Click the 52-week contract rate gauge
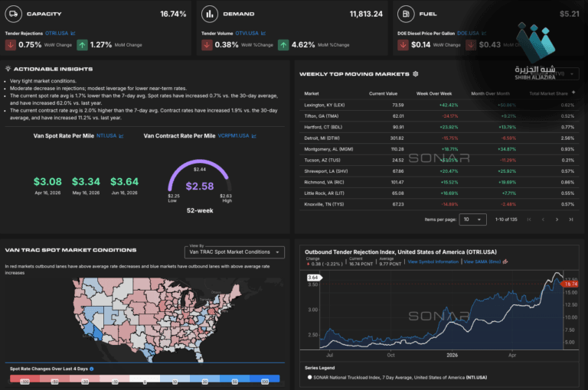The width and height of the screenshot is (588, 390). point(200,182)
